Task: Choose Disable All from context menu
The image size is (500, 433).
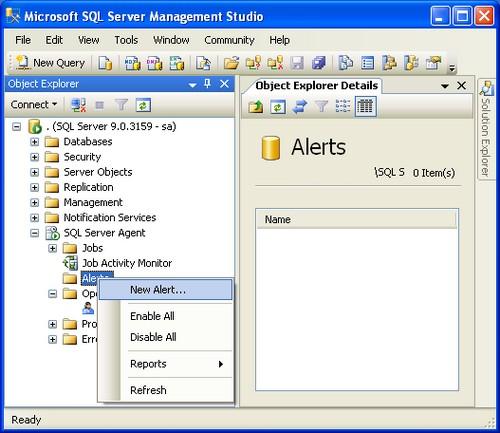Action: pos(166,337)
